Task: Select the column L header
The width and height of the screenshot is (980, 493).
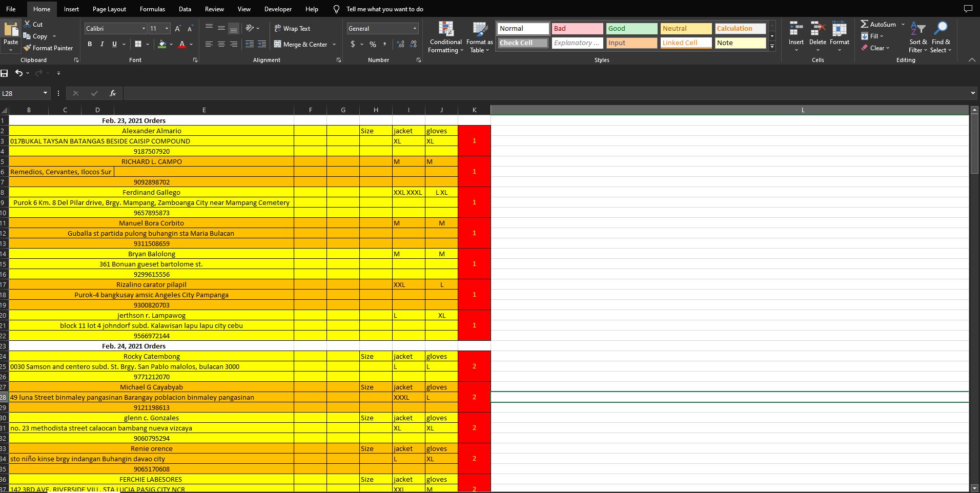Action: pos(730,110)
